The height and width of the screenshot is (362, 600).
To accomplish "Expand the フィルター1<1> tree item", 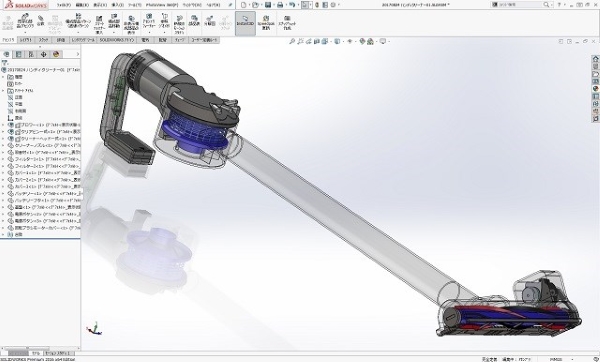I will (3, 159).
